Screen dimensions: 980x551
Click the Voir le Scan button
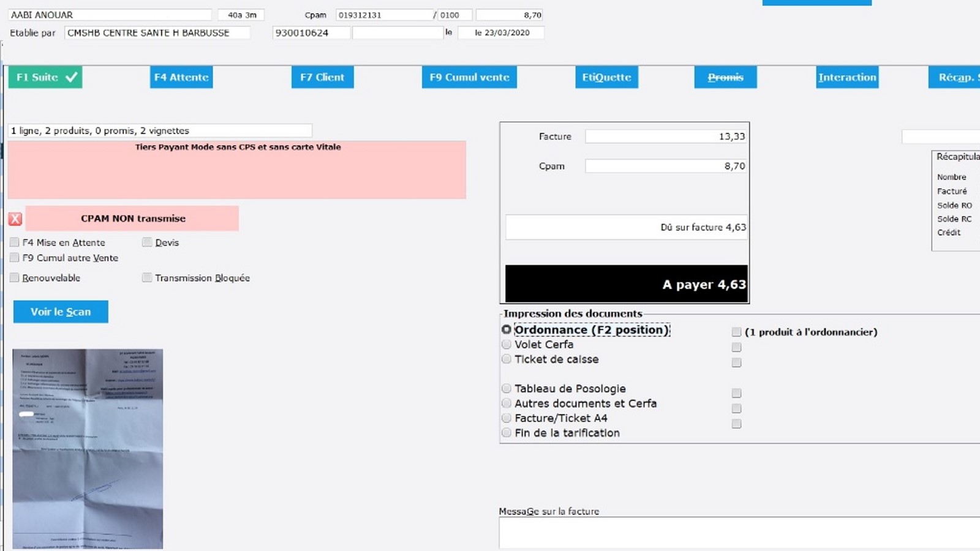point(61,312)
